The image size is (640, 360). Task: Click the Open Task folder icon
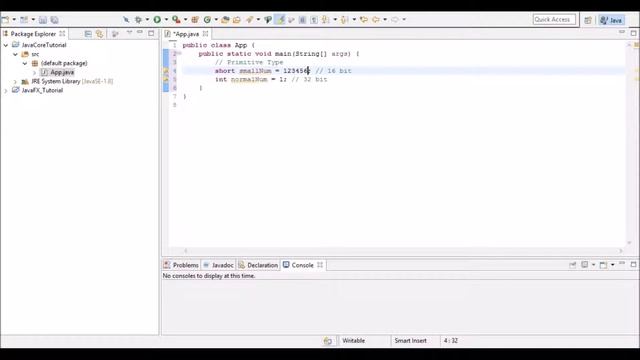coord(237,19)
